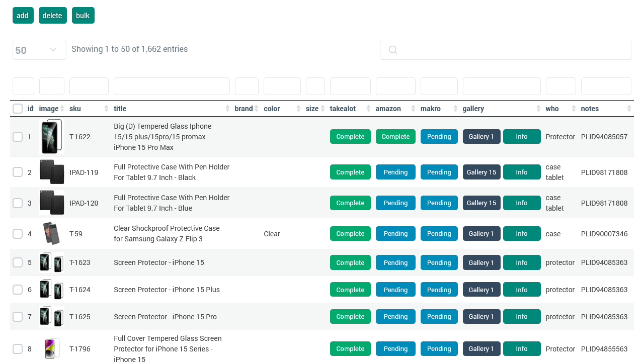
Task: Sort by sku using the column sort arrows
Action: (x=106, y=109)
